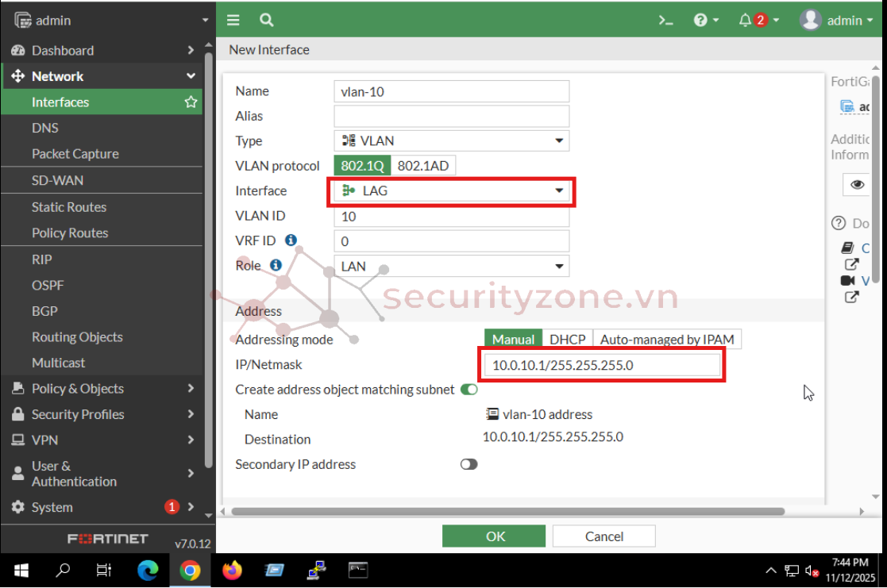Enable Secondary IP address
This screenshot has height=588, width=887.
coord(469,464)
